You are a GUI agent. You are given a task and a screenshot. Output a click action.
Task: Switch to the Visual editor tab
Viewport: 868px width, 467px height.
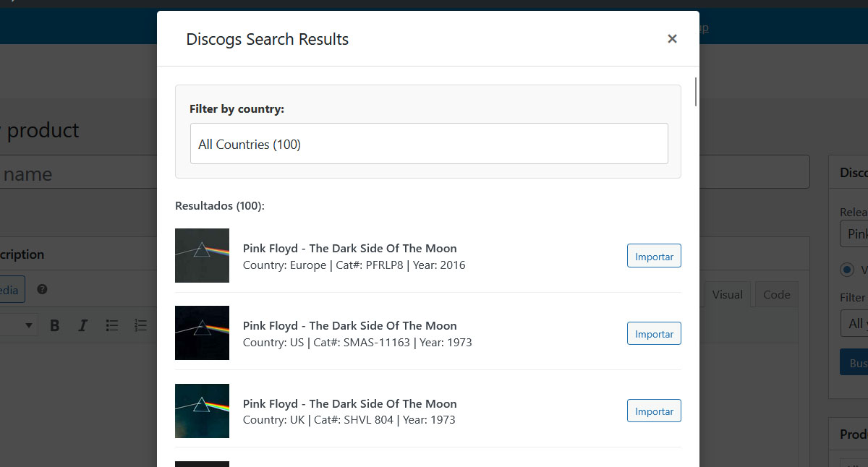[727, 294]
